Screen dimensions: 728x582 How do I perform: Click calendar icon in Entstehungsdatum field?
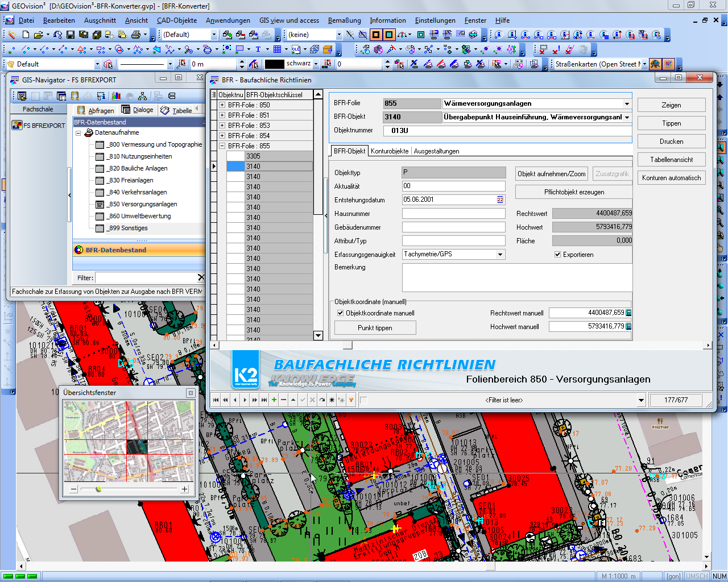tap(500, 199)
